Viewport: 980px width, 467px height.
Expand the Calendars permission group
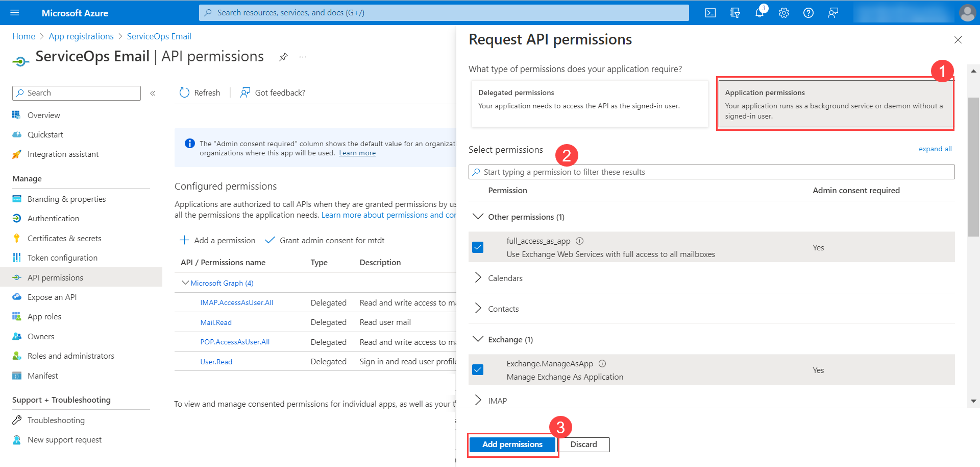tap(478, 277)
